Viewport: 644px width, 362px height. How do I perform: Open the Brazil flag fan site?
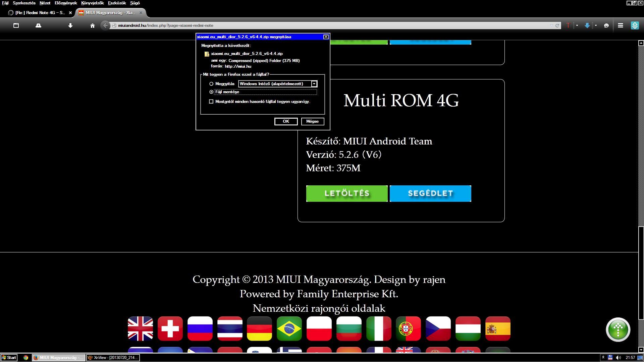pyautogui.click(x=289, y=328)
